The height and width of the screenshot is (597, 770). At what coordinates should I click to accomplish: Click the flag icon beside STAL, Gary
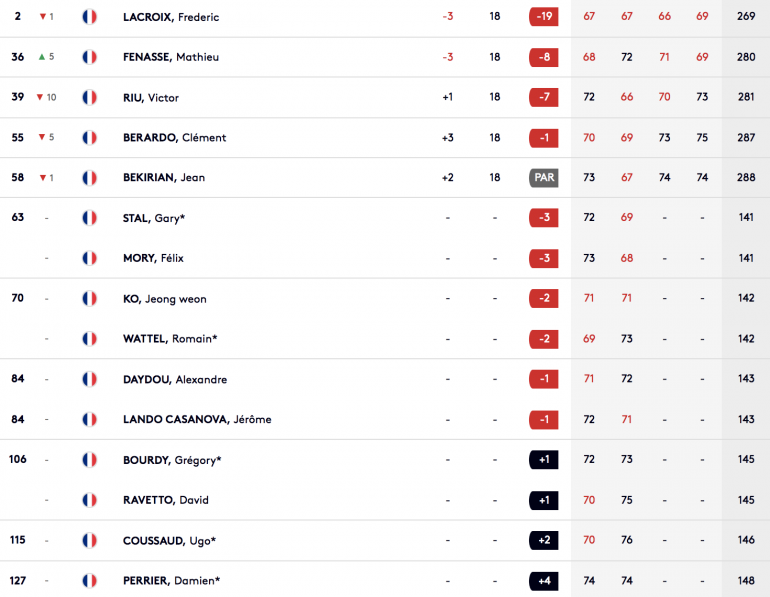click(89, 217)
